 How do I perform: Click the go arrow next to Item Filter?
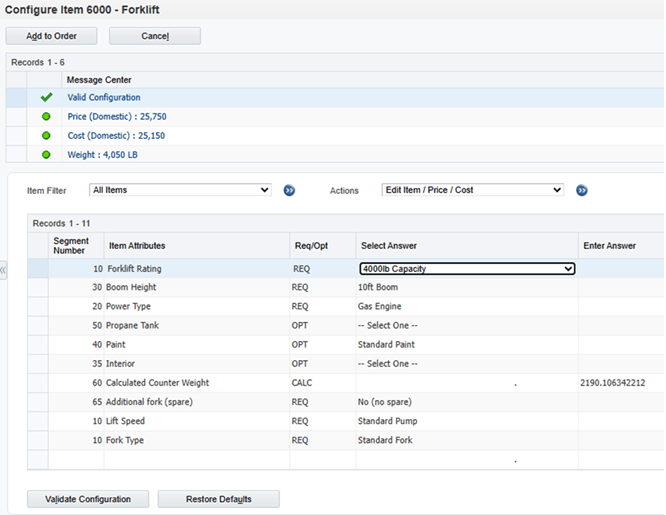(289, 190)
